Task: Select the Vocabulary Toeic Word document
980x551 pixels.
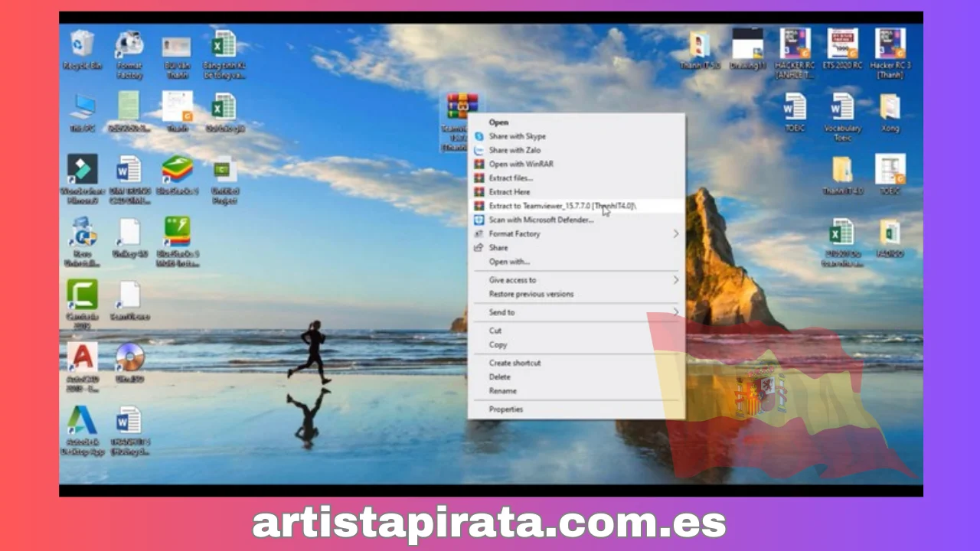Action: tap(842, 116)
